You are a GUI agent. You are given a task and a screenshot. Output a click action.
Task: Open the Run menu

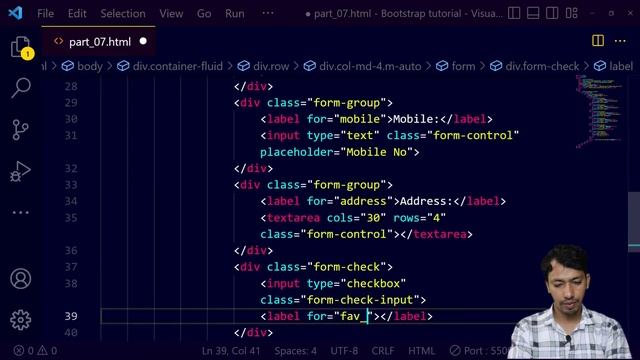point(235,13)
